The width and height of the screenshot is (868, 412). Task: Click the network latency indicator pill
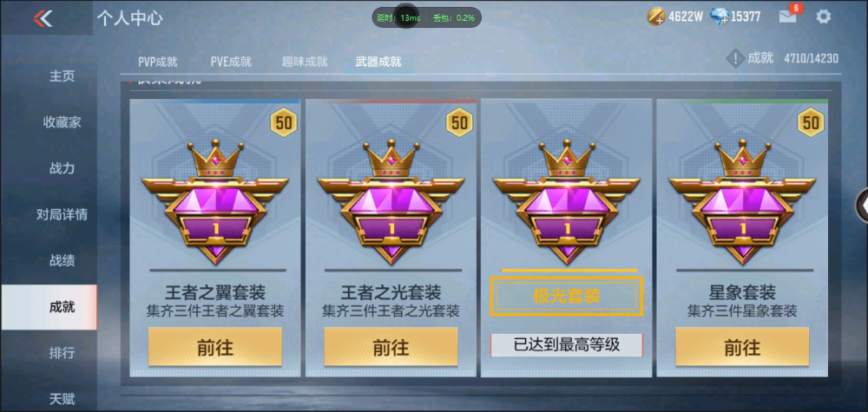coord(426,17)
